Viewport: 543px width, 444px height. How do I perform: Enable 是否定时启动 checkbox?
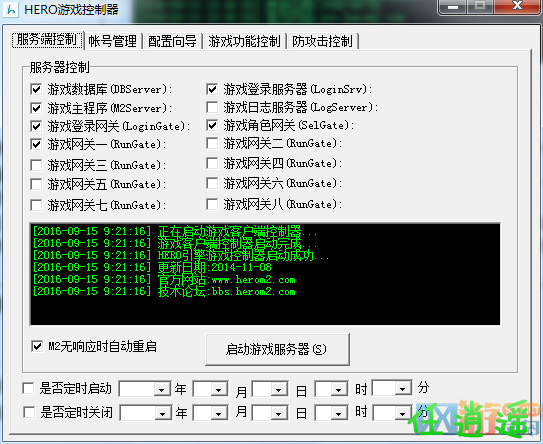(x=28, y=388)
